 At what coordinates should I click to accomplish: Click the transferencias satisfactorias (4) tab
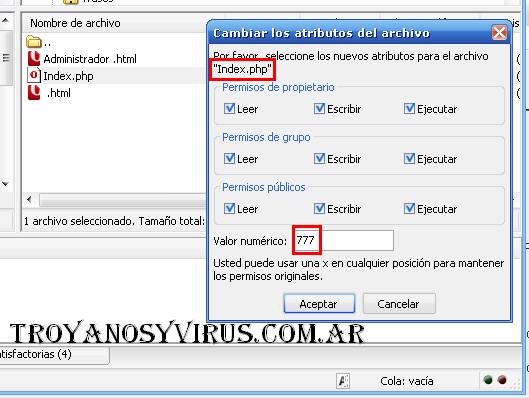(54, 354)
